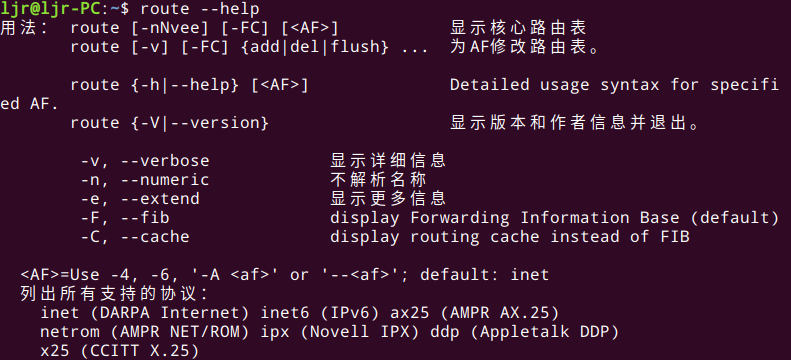Click the 'default: inet' text

pos(484,275)
